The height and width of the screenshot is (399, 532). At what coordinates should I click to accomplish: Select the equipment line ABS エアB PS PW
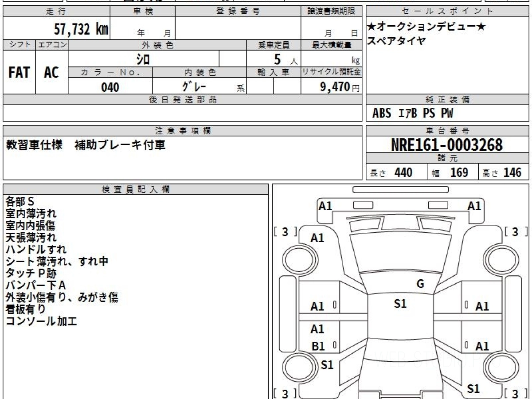point(413,113)
